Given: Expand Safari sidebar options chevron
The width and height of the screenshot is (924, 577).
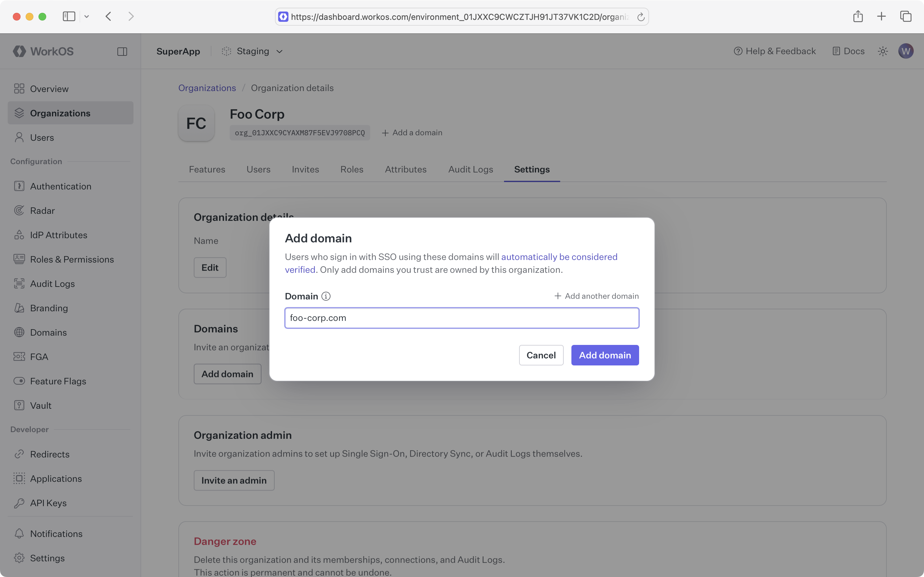Looking at the screenshot, I should click(87, 16).
